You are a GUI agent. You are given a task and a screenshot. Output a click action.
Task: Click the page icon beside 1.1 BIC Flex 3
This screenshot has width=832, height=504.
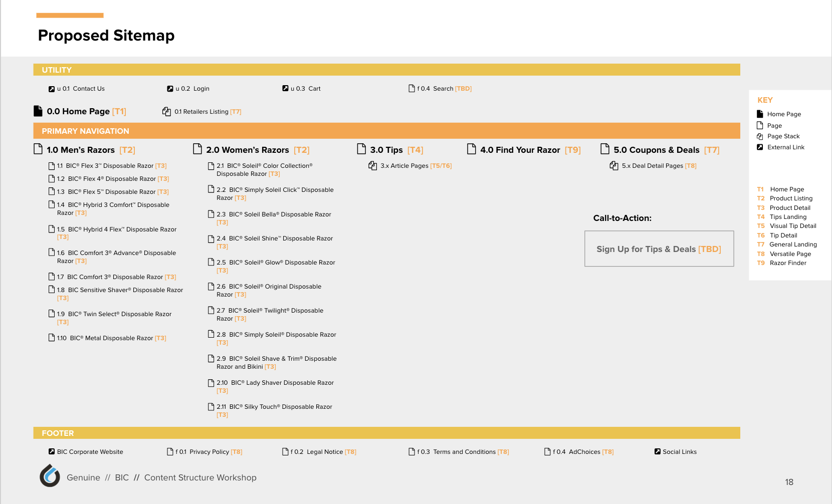pos(52,166)
